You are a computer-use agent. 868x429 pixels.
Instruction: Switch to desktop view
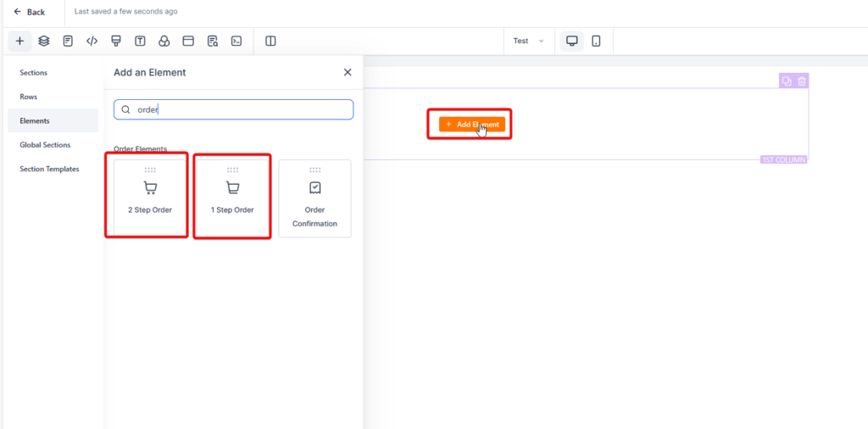[x=572, y=41]
